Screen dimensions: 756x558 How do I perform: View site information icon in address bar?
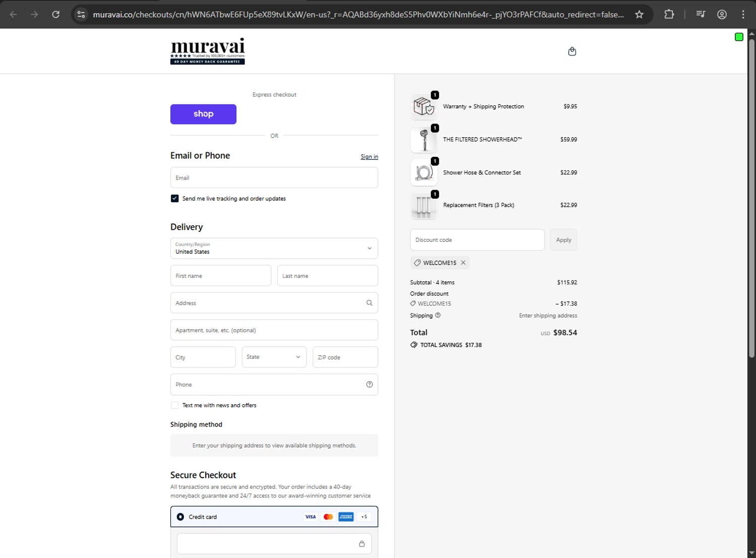(81, 15)
